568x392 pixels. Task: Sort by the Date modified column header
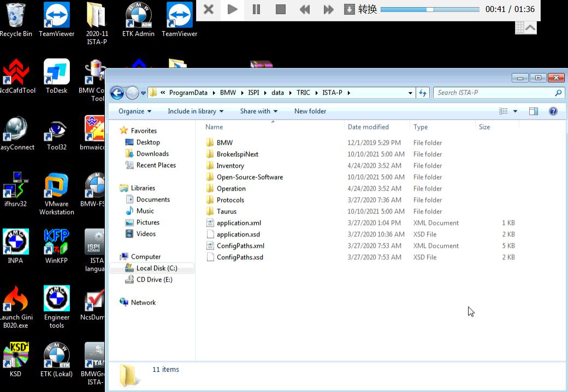point(368,127)
